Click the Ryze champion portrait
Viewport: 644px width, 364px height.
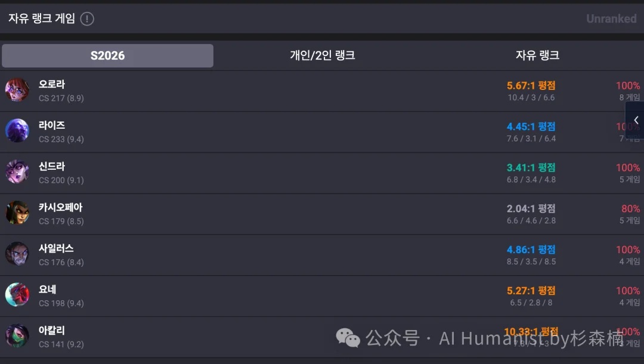tap(17, 131)
